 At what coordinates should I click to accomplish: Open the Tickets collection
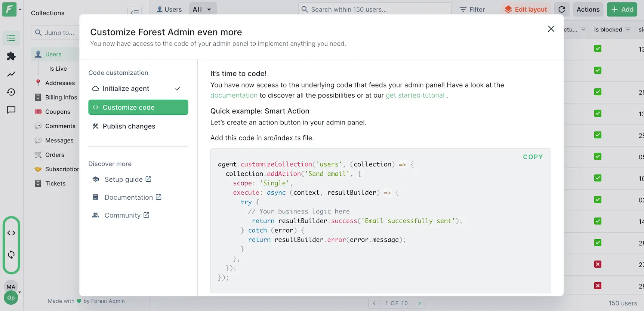55,184
